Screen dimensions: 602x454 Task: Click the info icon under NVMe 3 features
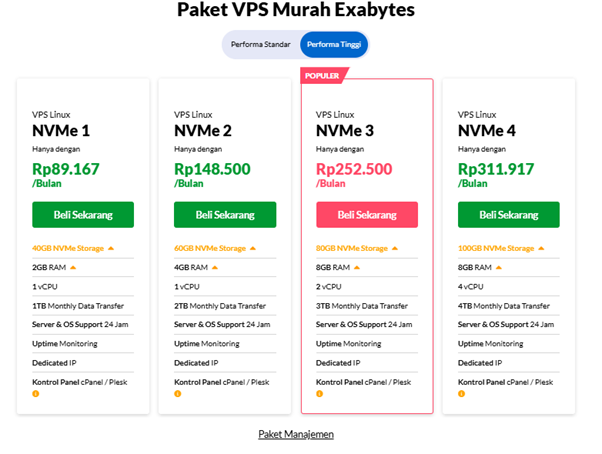tap(320, 394)
